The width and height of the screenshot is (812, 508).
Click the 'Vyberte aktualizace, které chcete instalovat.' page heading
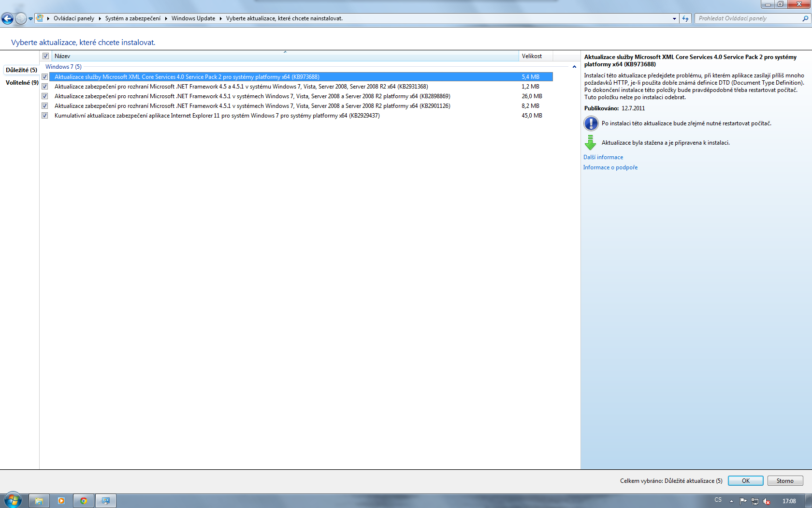83,43
